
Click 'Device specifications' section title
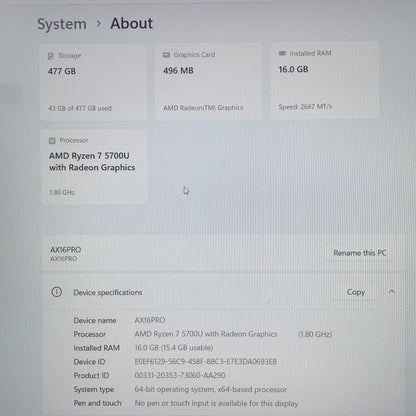click(108, 293)
